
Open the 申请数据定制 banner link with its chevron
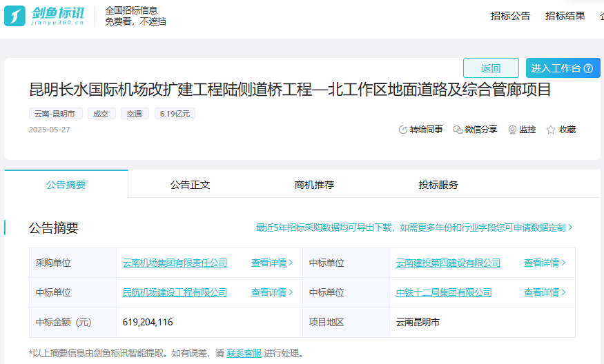click(414, 228)
